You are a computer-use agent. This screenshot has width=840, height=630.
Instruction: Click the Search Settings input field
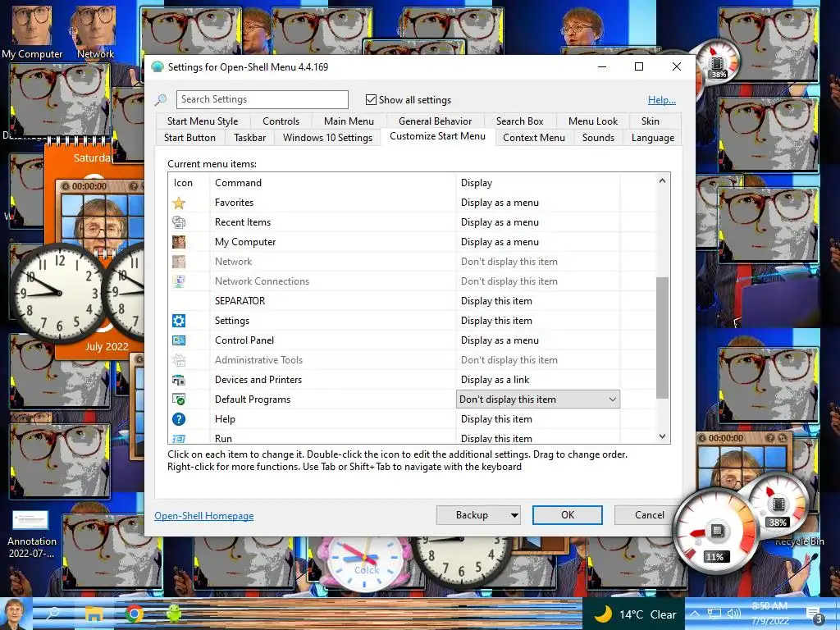[x=262, y=99]
